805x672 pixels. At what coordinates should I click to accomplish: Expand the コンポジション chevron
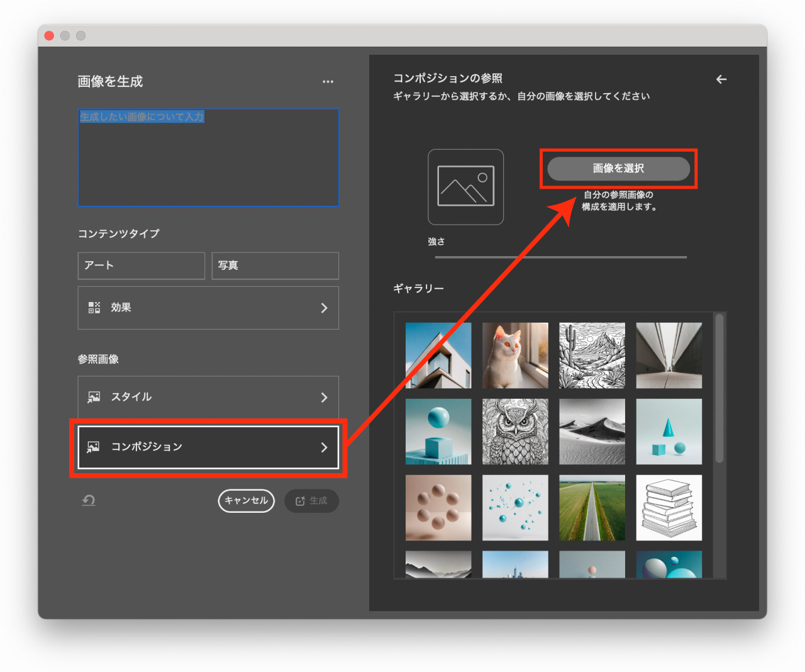coord(324,447)
